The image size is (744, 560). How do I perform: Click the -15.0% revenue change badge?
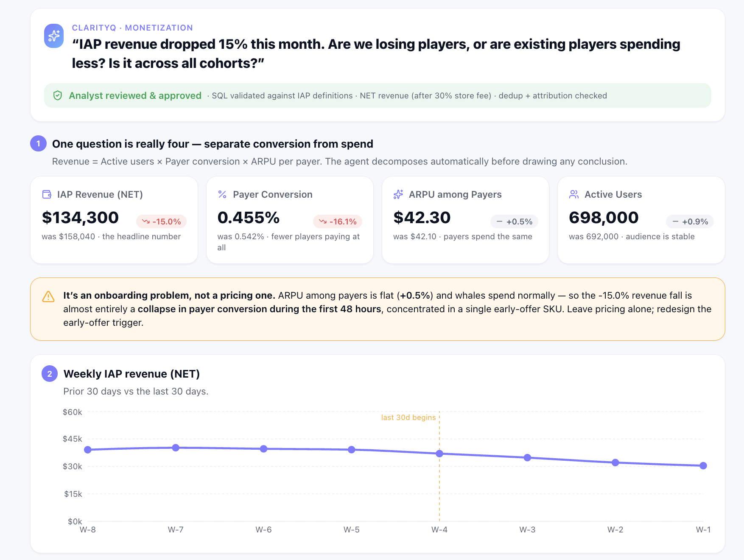pyautogui.click(x=161, y=221)
